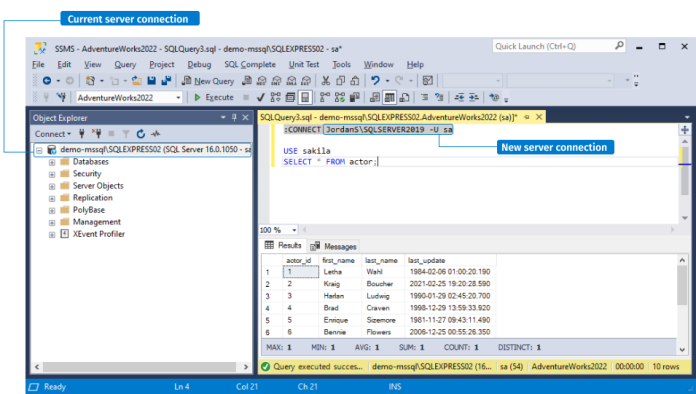Screen dimensions: 696x394
Task: Click the Uncomment Selected Lines icon
Action: [439, 97]
